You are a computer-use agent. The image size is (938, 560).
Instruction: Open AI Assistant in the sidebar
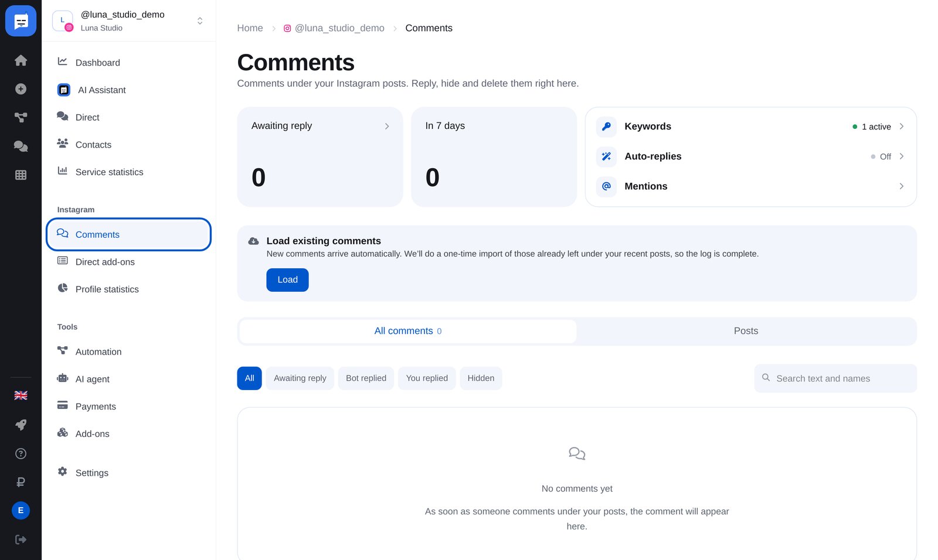(128, 90)
